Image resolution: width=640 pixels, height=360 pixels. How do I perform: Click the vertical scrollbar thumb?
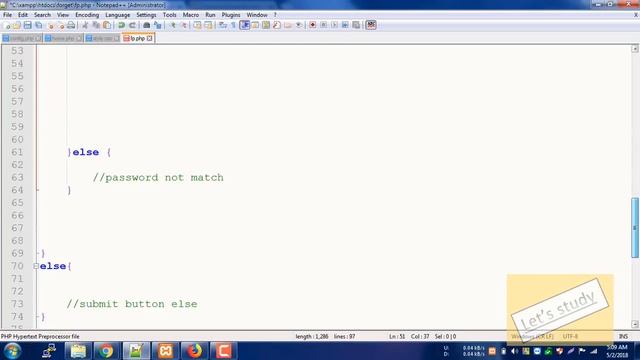[x=635, y=228]
